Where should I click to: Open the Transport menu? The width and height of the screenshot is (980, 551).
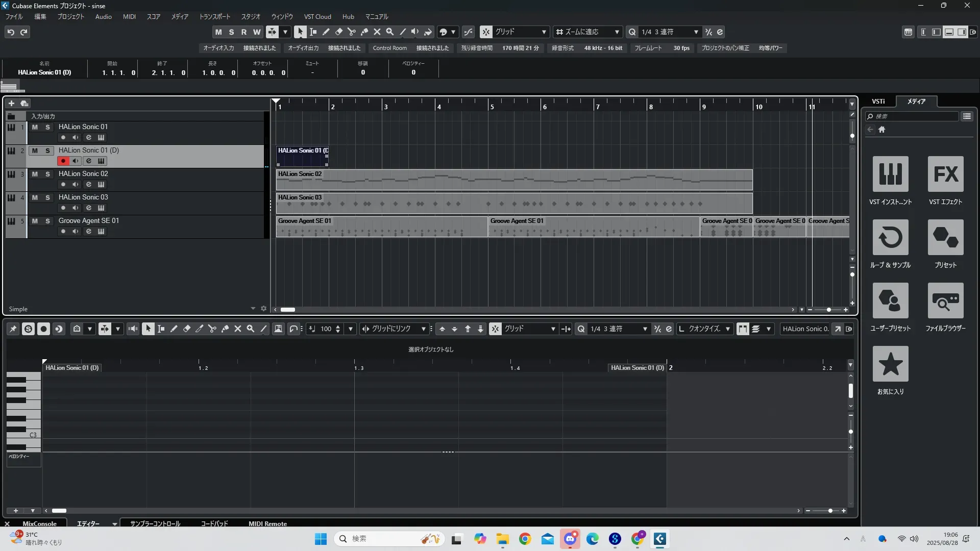coord(214,17)
